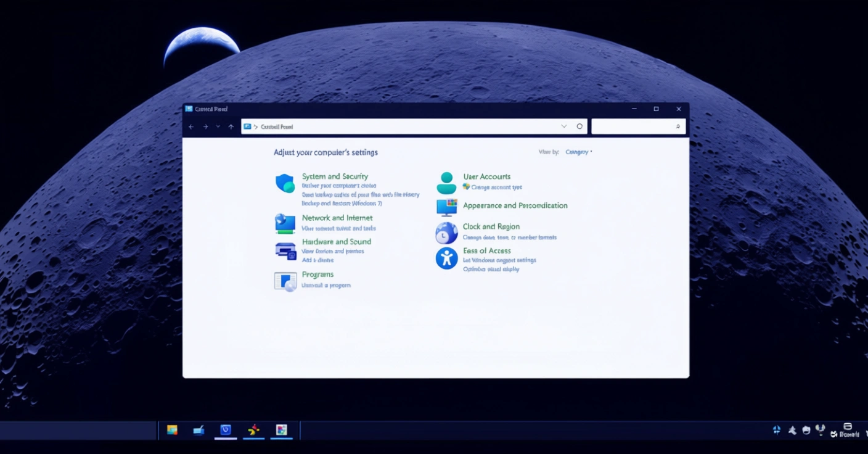Open the System and Security heading link

tap(335, 176)
